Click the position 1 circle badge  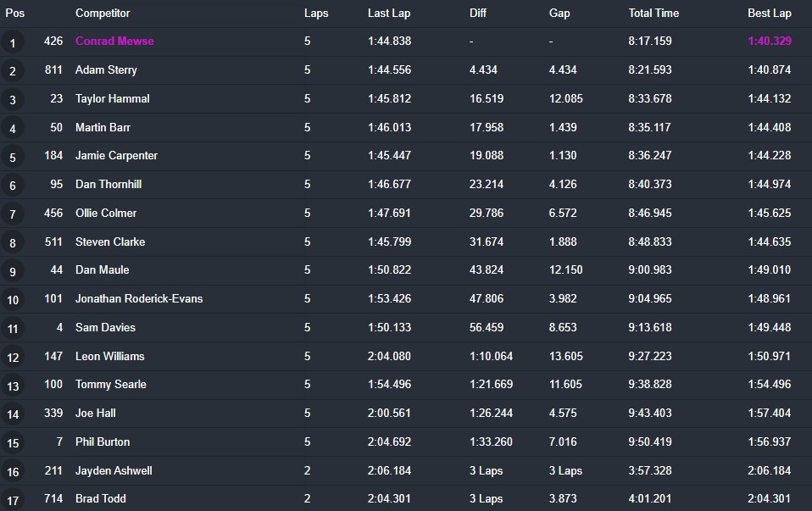13,42
